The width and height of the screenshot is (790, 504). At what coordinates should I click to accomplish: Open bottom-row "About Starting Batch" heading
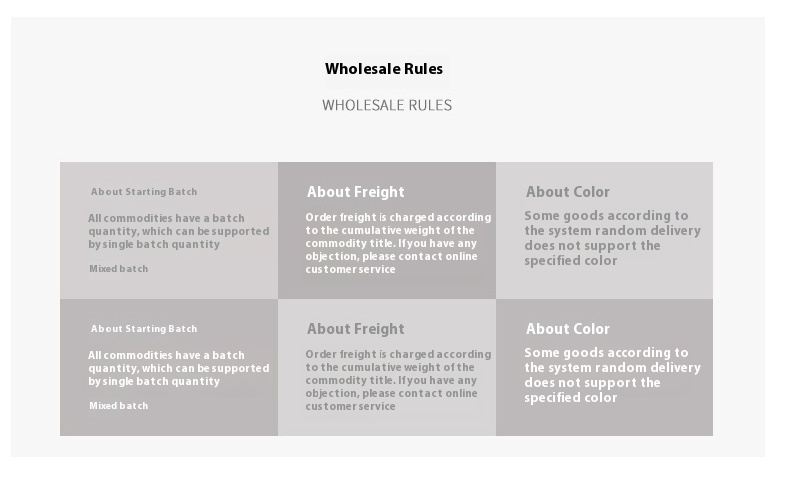pos(144,329)
